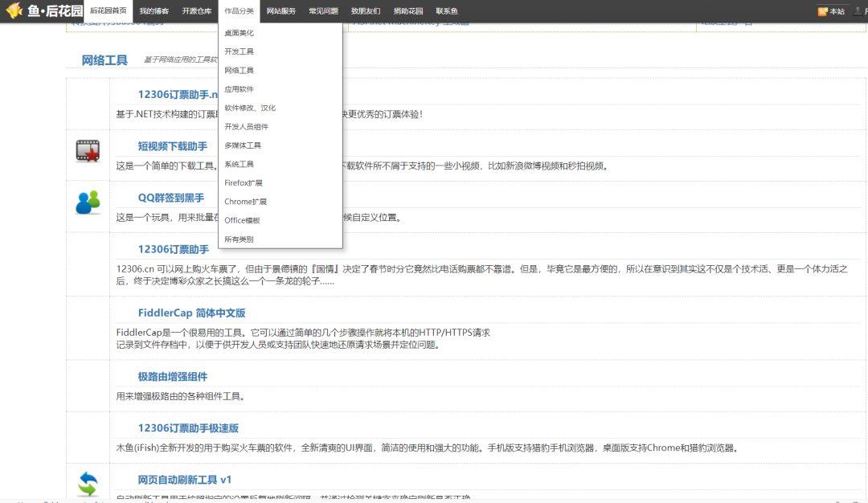Click the 捐助花园 menu item
The image size is (868, 503).
407,11
